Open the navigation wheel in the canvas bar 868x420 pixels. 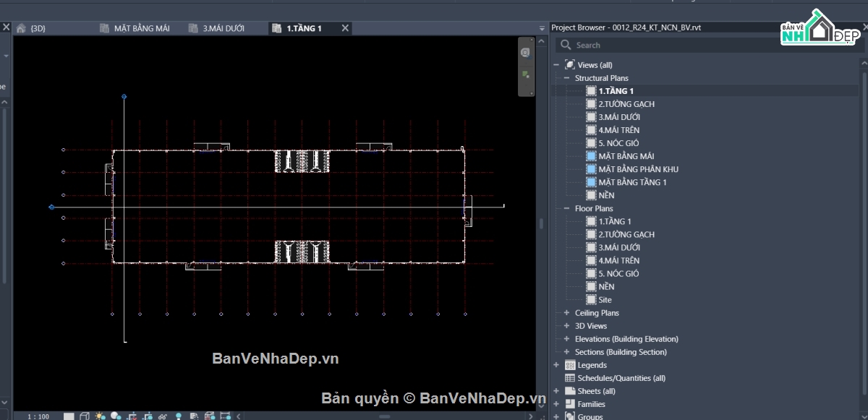tap(526, 52)
